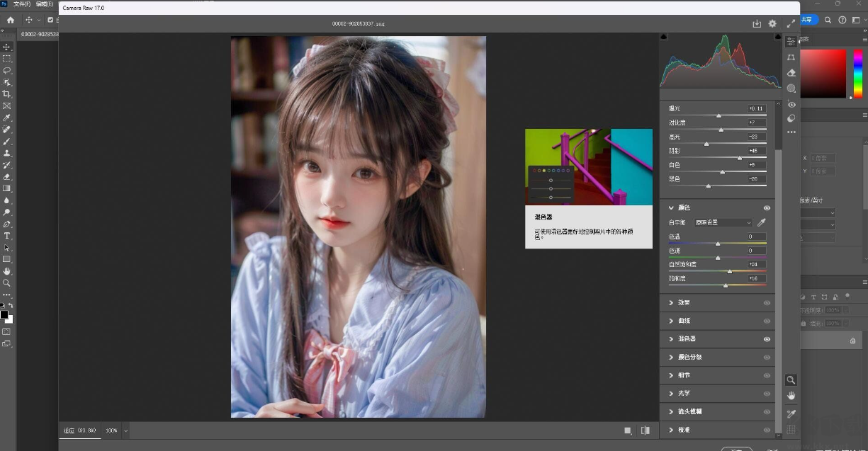Toggle visibility of 混色器 panel edits
The width and height of the screenshot is (868, 451).
pyautogui.click(x=767, y=339)
